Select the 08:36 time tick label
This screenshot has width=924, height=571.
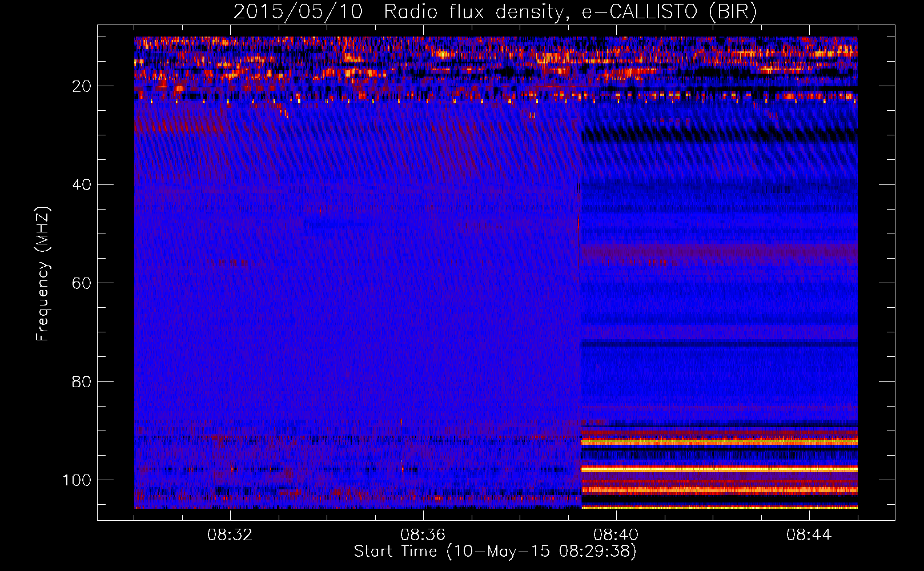[423, 534]
